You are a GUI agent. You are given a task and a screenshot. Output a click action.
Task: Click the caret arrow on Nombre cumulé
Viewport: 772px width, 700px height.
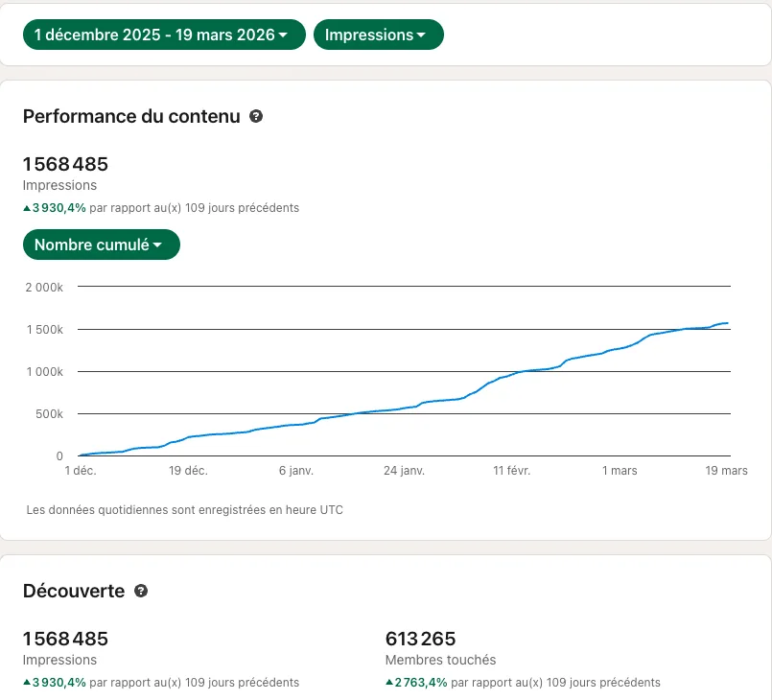(x=157, y=245)
